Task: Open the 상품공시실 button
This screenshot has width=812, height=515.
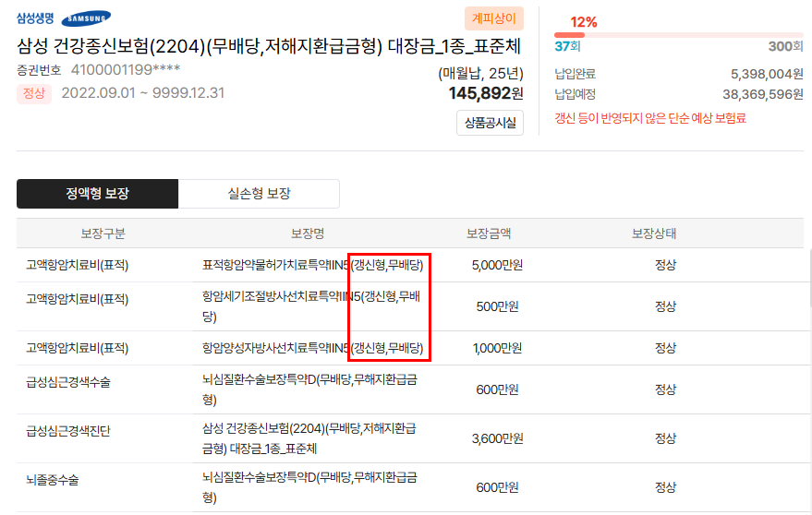Action: tap(490, 123)
